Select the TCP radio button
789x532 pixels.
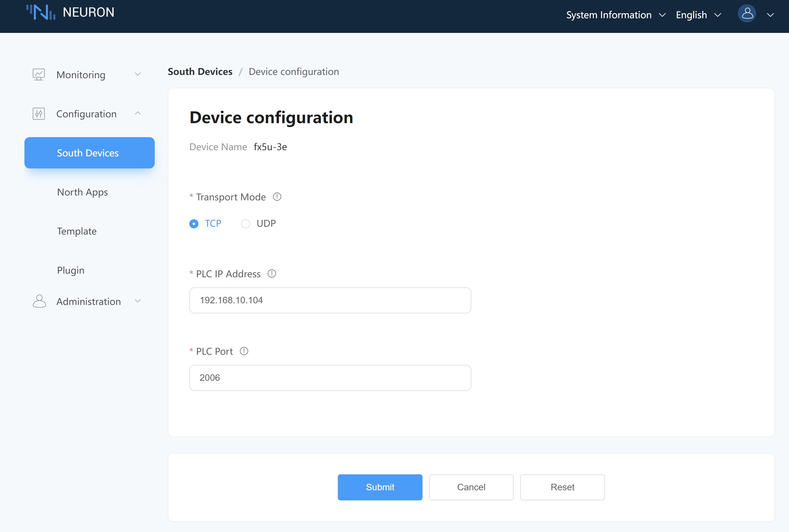(x=194, y=223)
